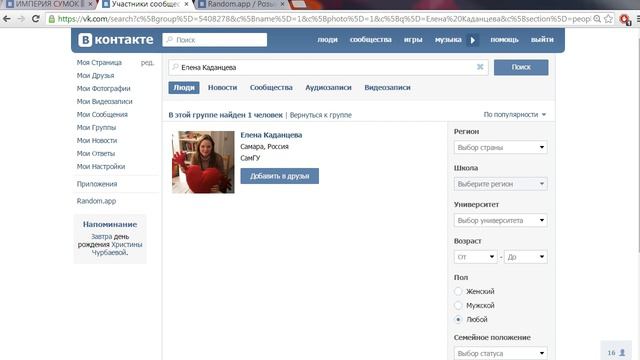Click выйти to log out
The width and height of the screenshot is (640, 360).
542,40
